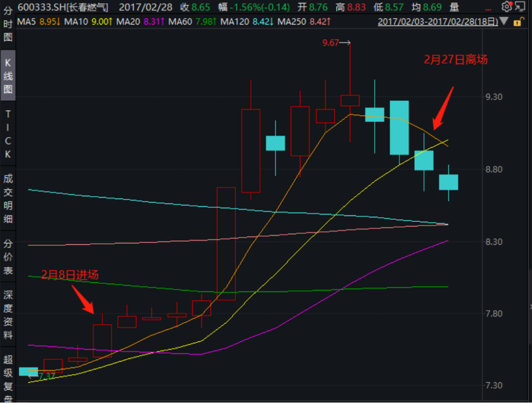532x403 pixels.
Task: Switch to the 分时图 tab
Action: coord(8,23)
